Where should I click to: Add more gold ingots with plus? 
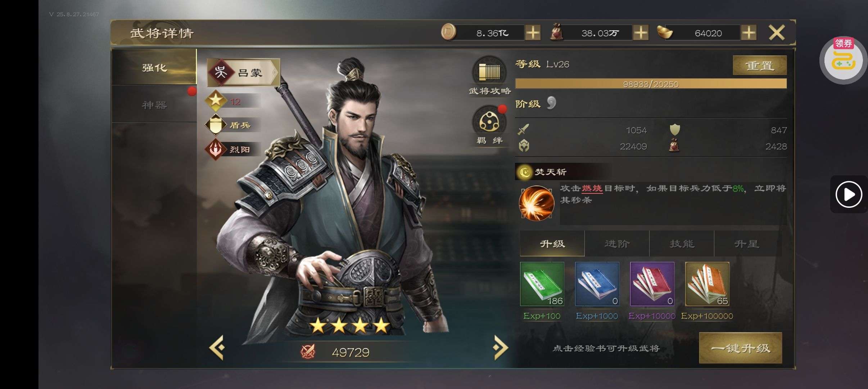pos(749,33)
